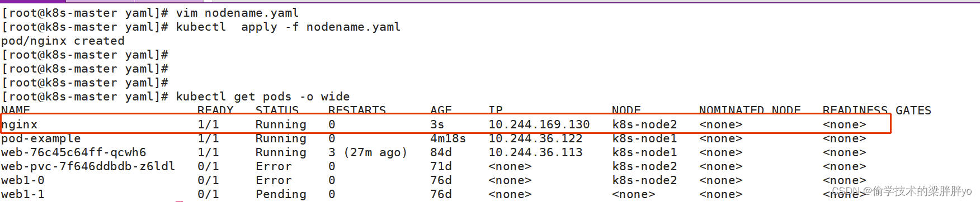Click the Pending status of web1-1

pos(281,194)
